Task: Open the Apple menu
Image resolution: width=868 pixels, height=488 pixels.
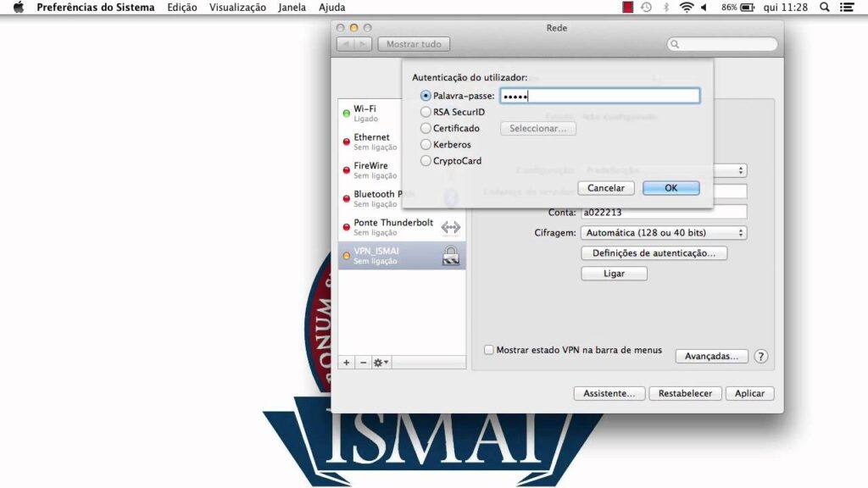Action: pyautogui.click(x=19, y=7)
